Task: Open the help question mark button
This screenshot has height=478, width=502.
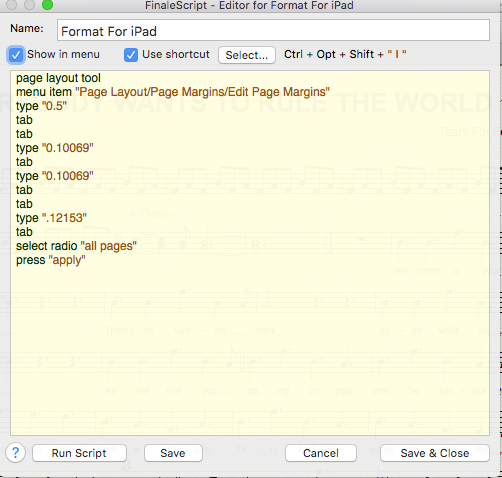Action: pyautogui.click(x=15, y=453)
